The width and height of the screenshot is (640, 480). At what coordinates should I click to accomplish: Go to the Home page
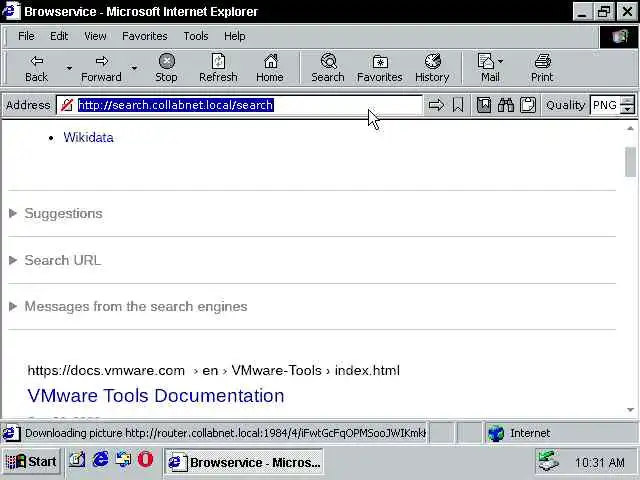pos(270,68)
